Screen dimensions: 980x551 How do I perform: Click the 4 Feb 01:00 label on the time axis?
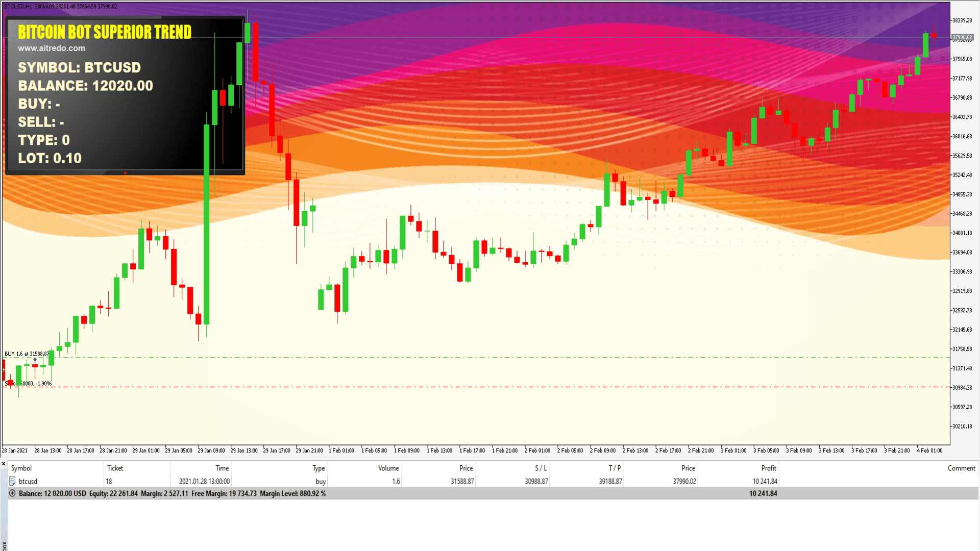[929, 450]
